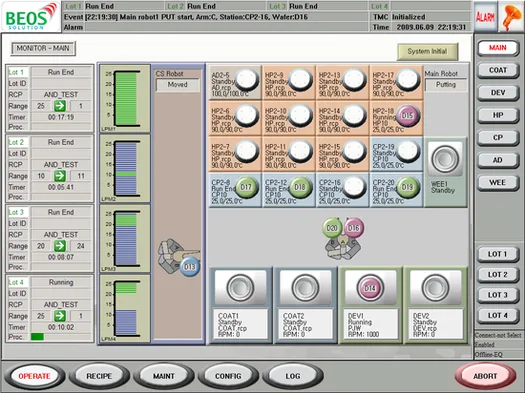Click the Lot 3 Range end value 24

[81, 246]
